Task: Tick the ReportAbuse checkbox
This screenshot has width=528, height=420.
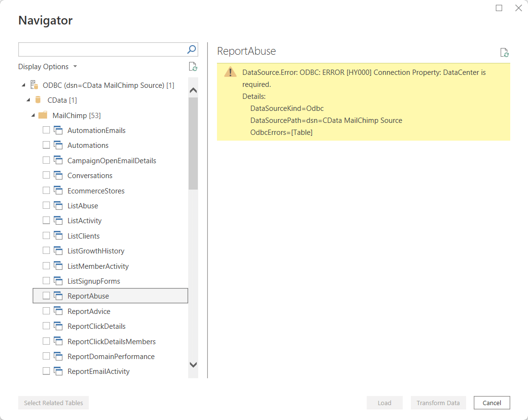Action: click(x=46, y=295)
